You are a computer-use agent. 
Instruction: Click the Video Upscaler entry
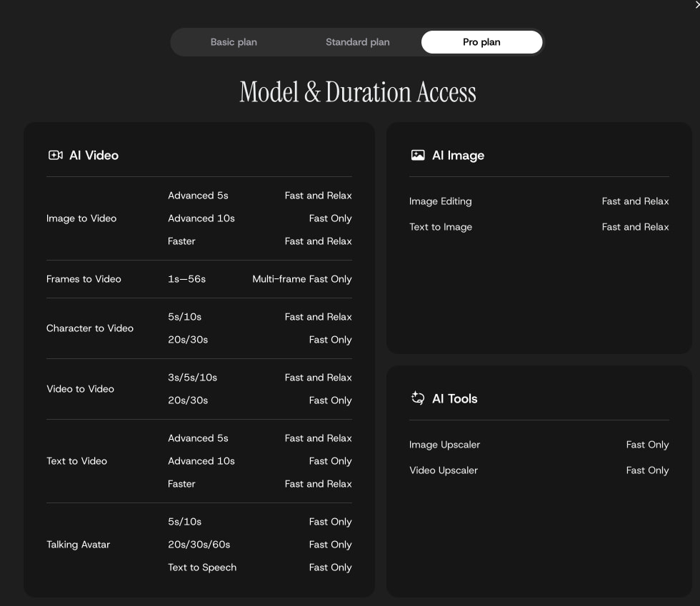tap(444, 470)
